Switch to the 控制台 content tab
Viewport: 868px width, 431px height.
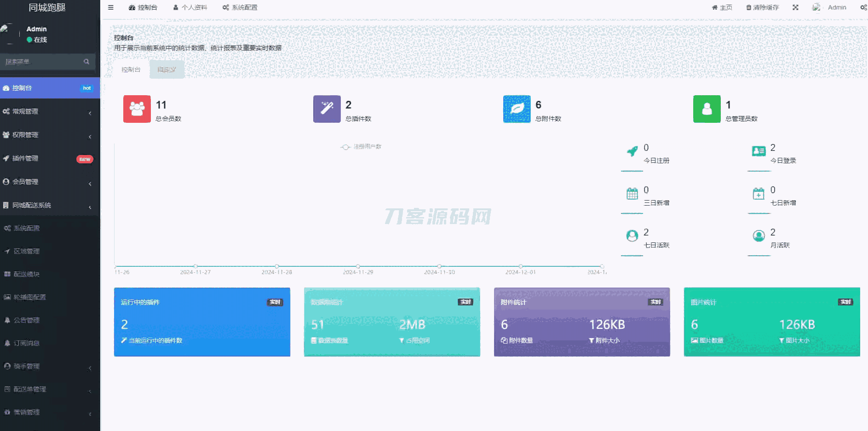coord(131,69)
